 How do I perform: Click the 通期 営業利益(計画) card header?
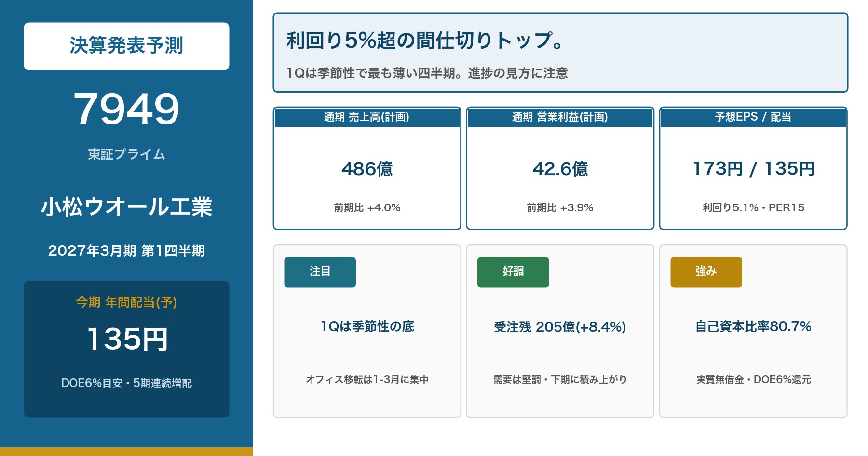[x=560, y=117]
